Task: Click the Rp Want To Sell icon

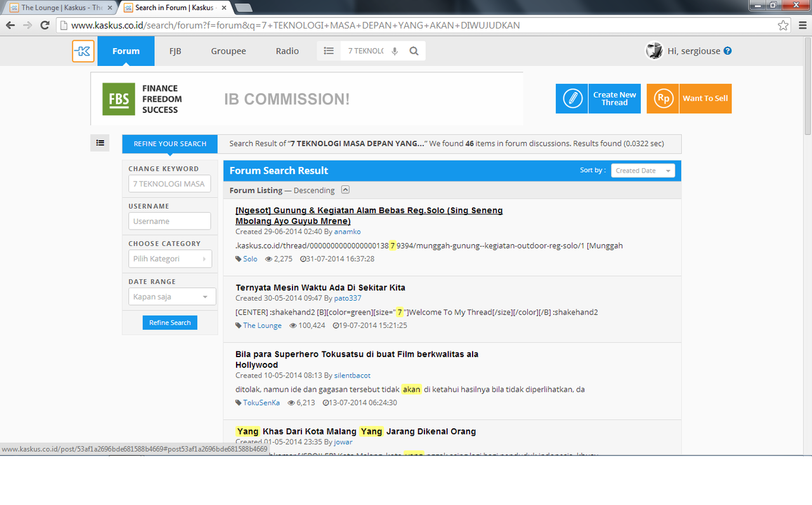Action: 663,98
